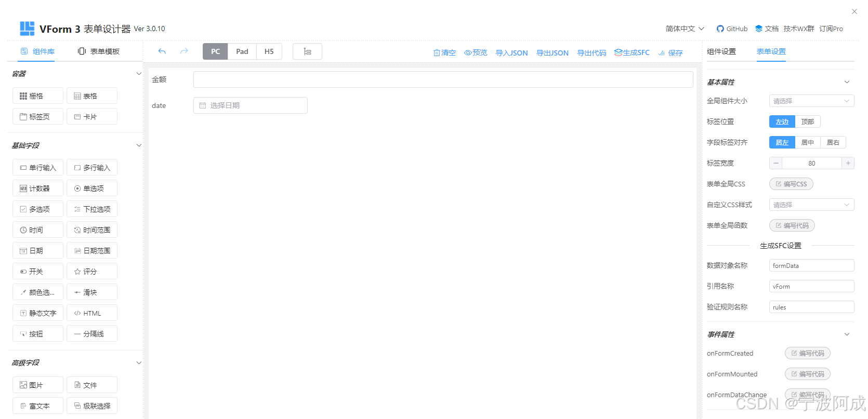The width and height of the screenshot is (868, 419).
Task: Switch canvas layout to Pad
Action: (x=242, y=51)
